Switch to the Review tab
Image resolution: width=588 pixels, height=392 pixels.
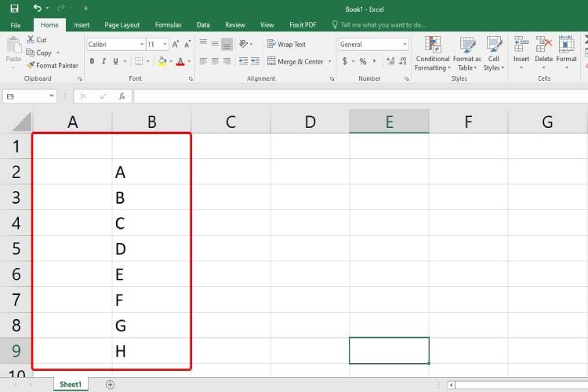click(x=234, y=25)
